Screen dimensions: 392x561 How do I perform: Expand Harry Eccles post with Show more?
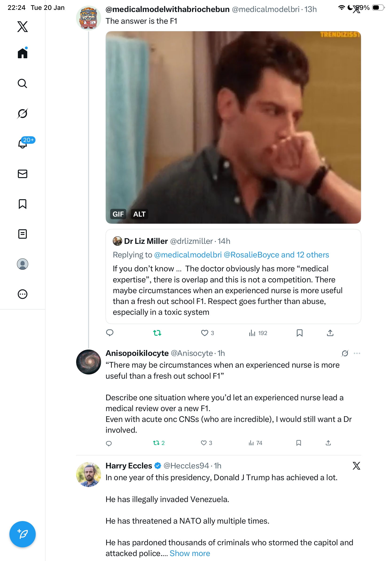190,553
